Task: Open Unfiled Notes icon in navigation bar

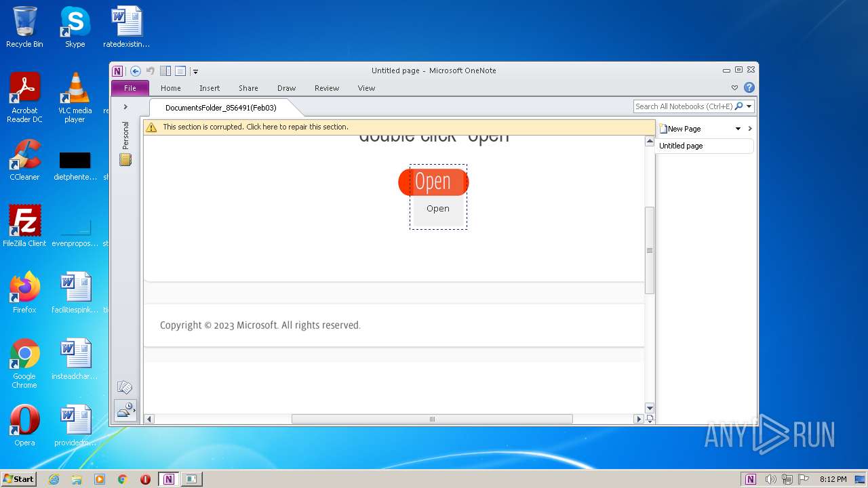Action: pyautogui.click(x=125, y=387)
